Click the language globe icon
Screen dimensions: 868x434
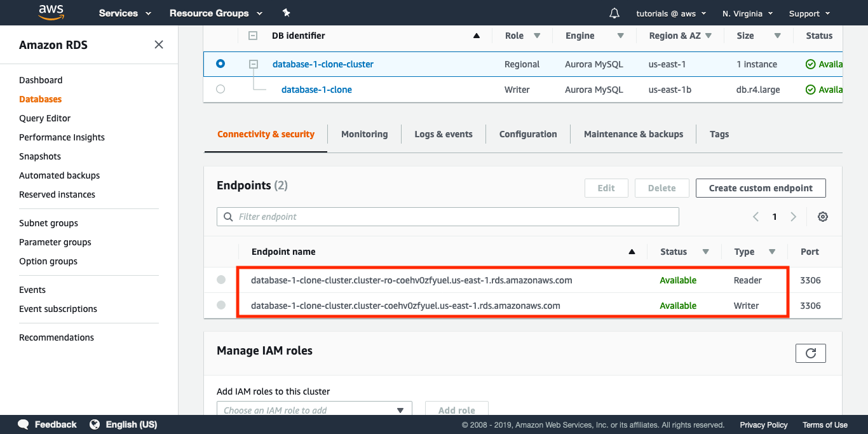point(95,424)
